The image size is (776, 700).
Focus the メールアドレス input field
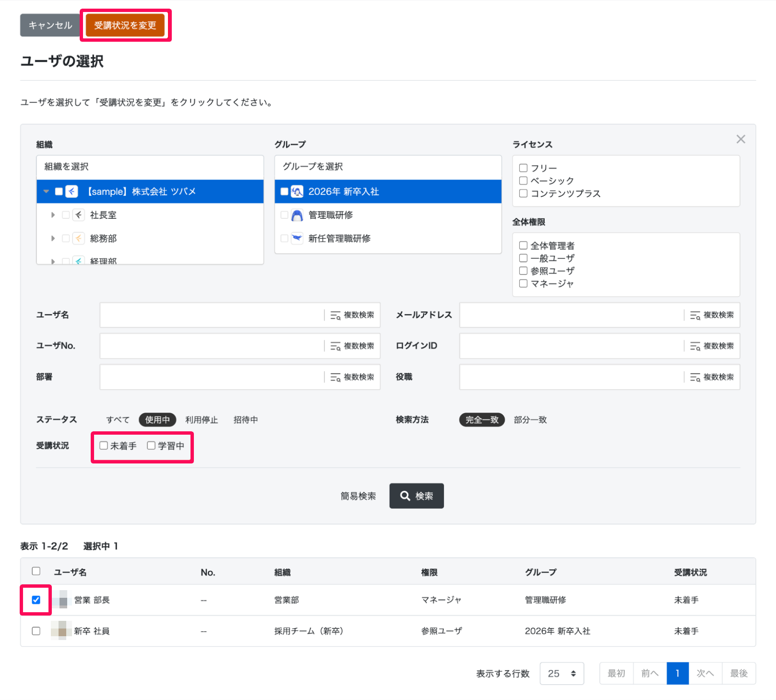[x=571, y=315]
